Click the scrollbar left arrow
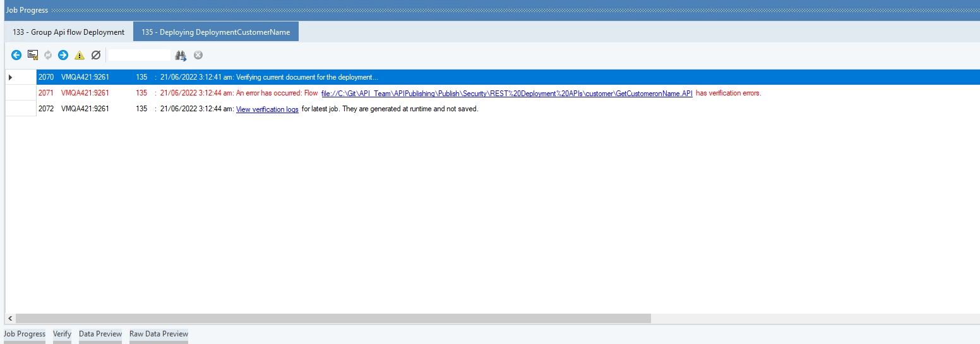 [9, 318]
